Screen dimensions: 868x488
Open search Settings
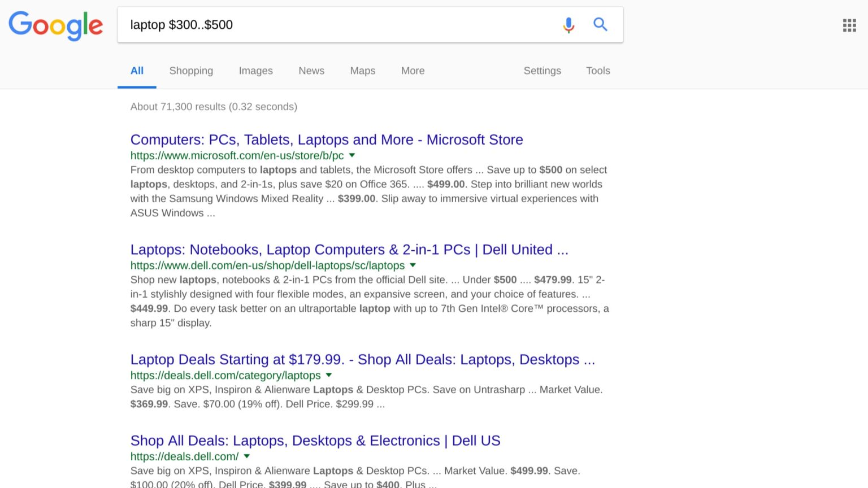(542, 71)
